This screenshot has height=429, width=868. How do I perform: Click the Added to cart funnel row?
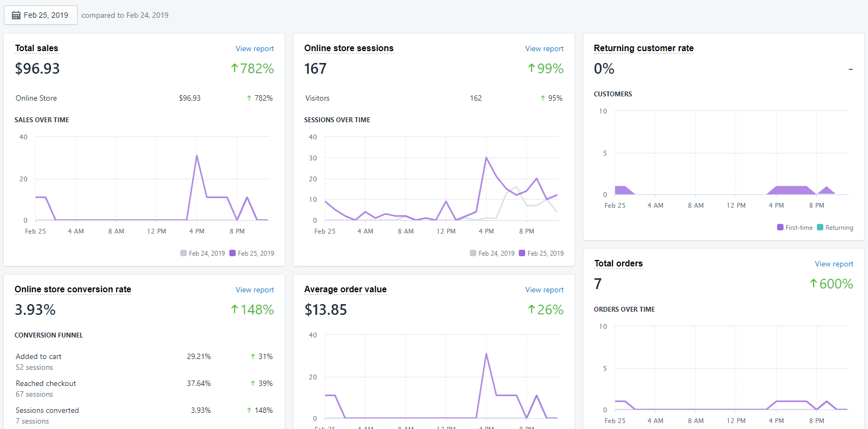pos(144,362)
